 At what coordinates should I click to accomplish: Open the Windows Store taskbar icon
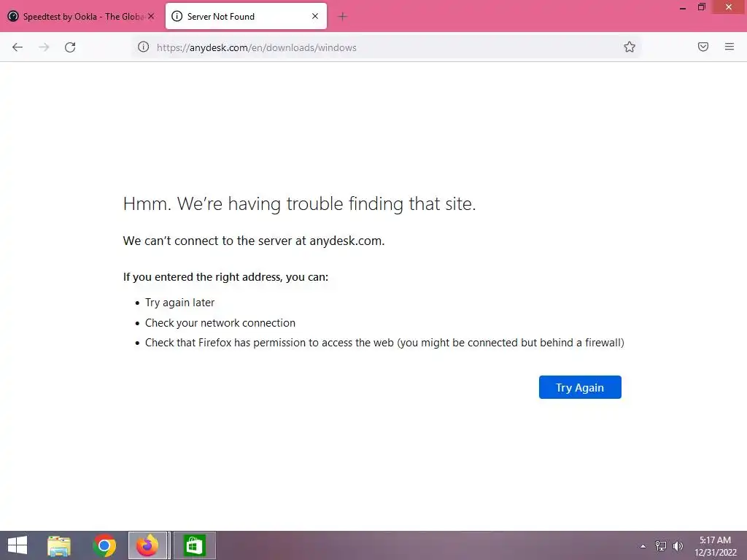[x=194, y=545]
